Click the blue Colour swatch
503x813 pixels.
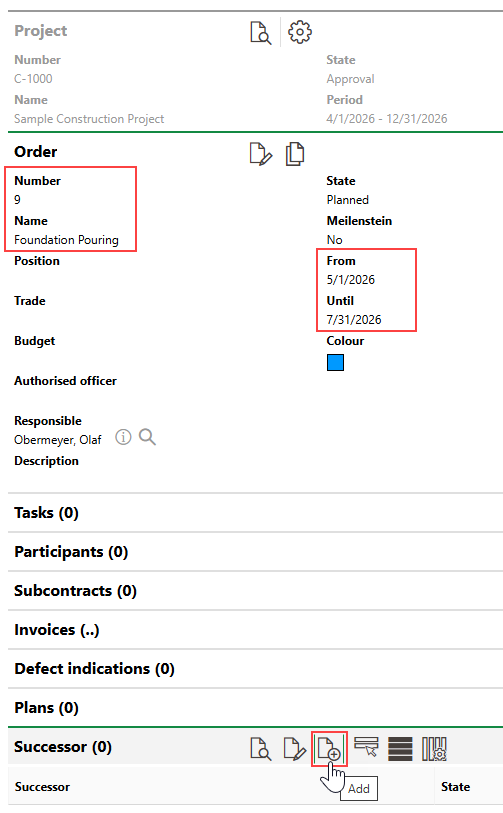pos(336,362)
